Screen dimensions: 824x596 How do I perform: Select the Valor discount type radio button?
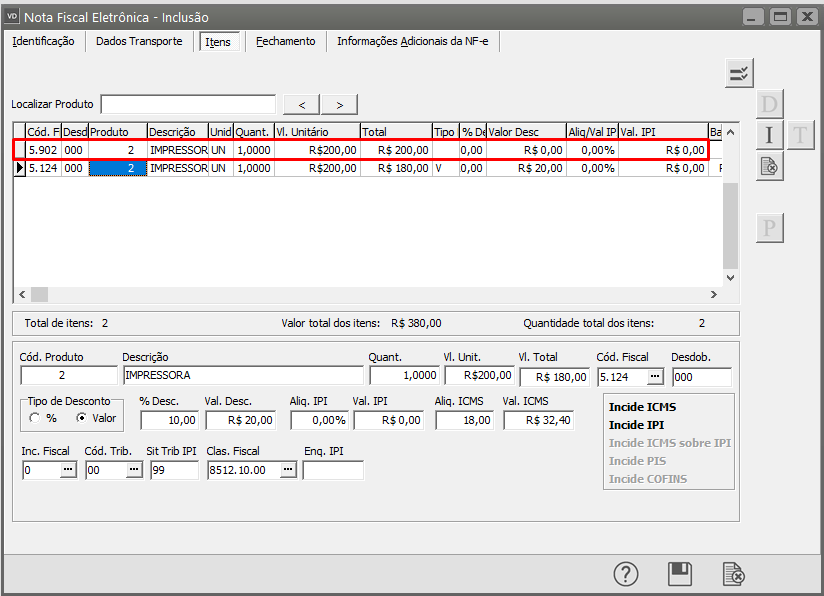click(82, 418)
